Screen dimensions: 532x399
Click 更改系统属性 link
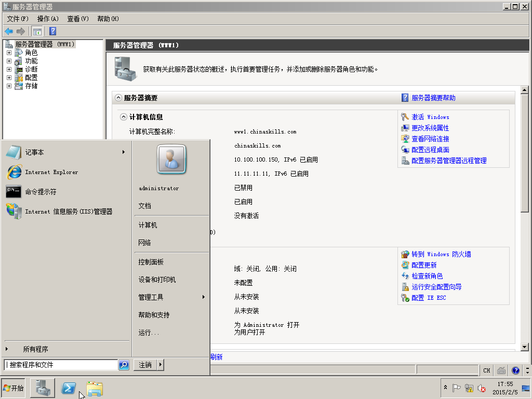[x=430, y=128]
